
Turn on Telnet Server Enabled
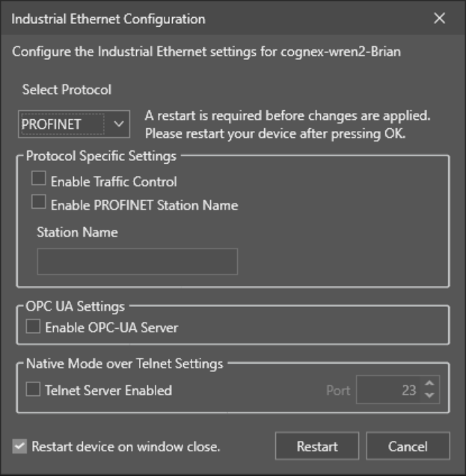[34, 390]
